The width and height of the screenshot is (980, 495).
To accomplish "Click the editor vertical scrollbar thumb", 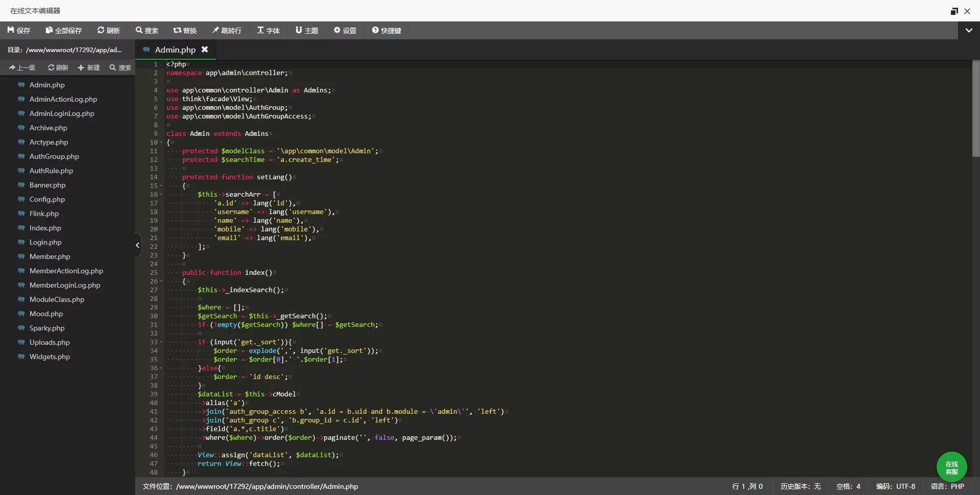I will [976, 109].
